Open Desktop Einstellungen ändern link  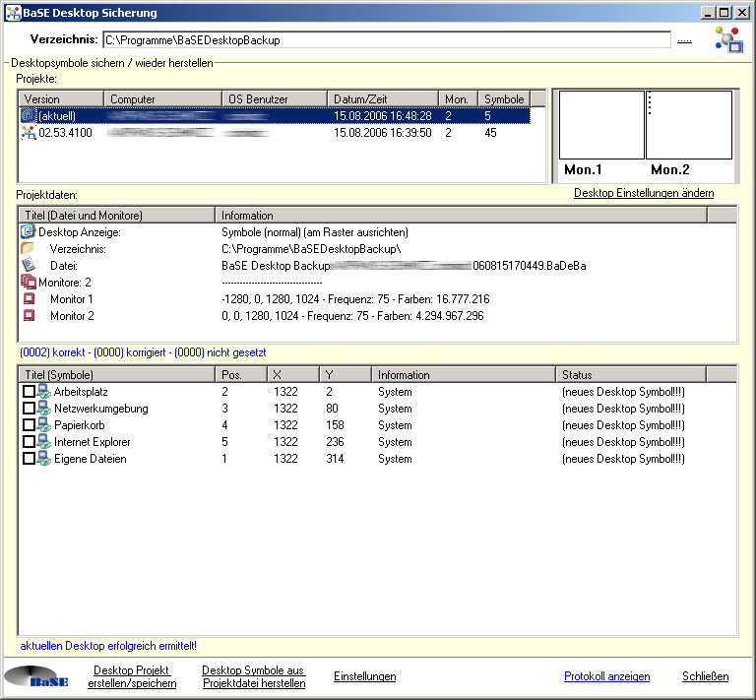(x=644, y=193)
